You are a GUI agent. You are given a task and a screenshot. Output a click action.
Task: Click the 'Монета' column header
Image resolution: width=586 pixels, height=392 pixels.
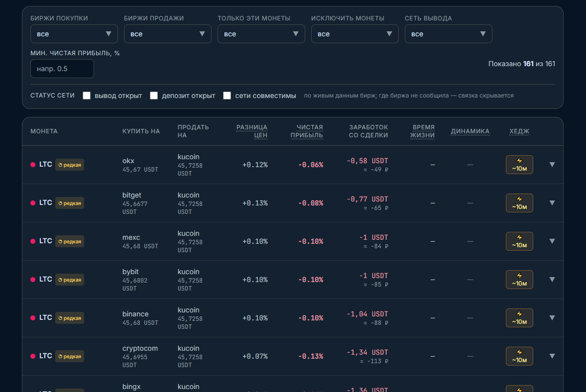pyautogui.click(x=44, y=131)
